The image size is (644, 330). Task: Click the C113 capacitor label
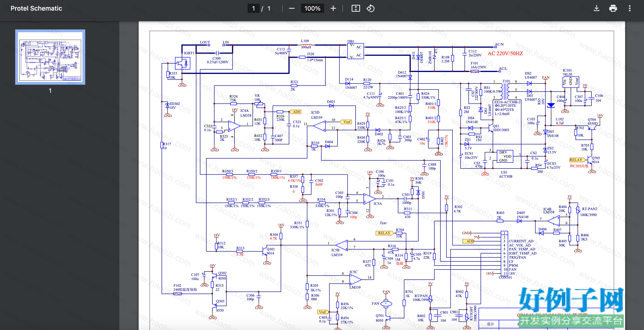(x=281, y=49)
